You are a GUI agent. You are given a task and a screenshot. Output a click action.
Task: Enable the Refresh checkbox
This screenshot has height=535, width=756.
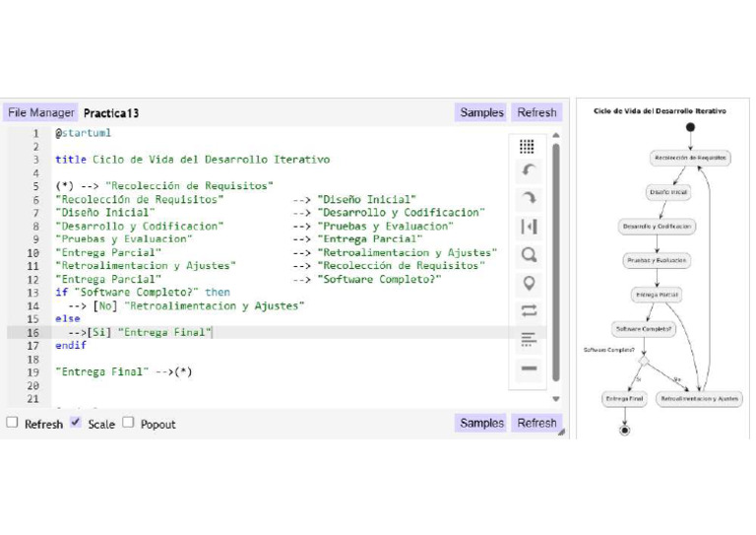13,423
